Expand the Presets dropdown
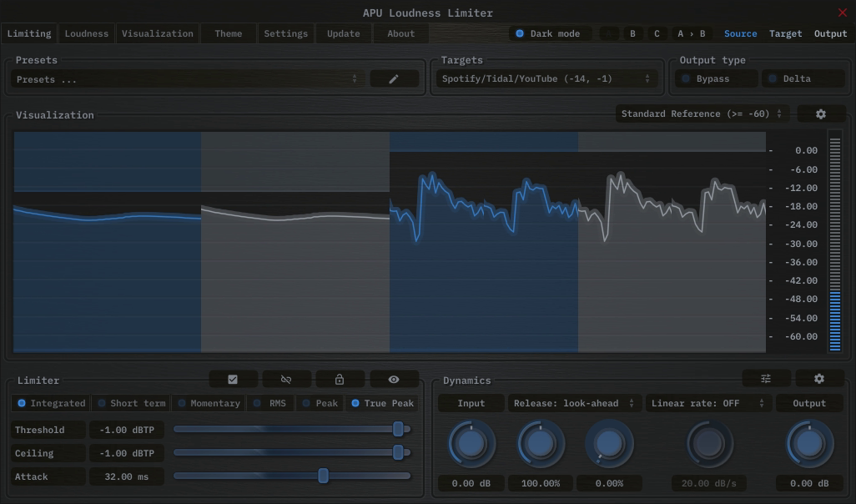The image size is (856, 504). (188, 79)
